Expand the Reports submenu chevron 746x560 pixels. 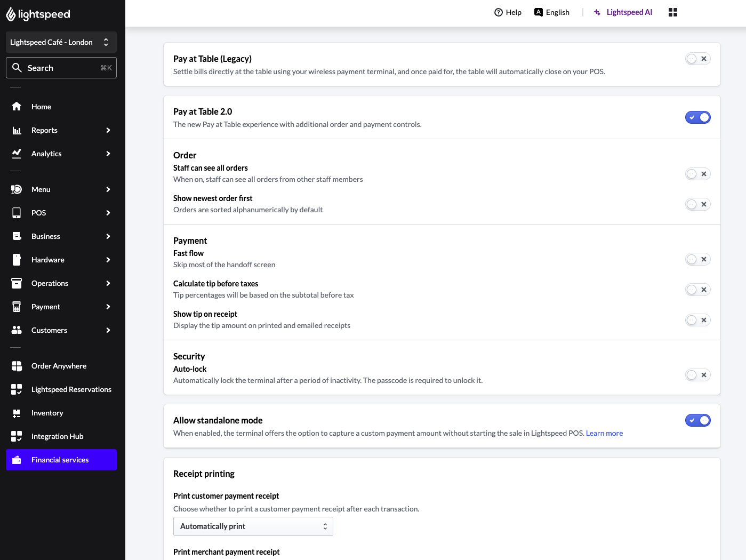click(x=108, y=130)
